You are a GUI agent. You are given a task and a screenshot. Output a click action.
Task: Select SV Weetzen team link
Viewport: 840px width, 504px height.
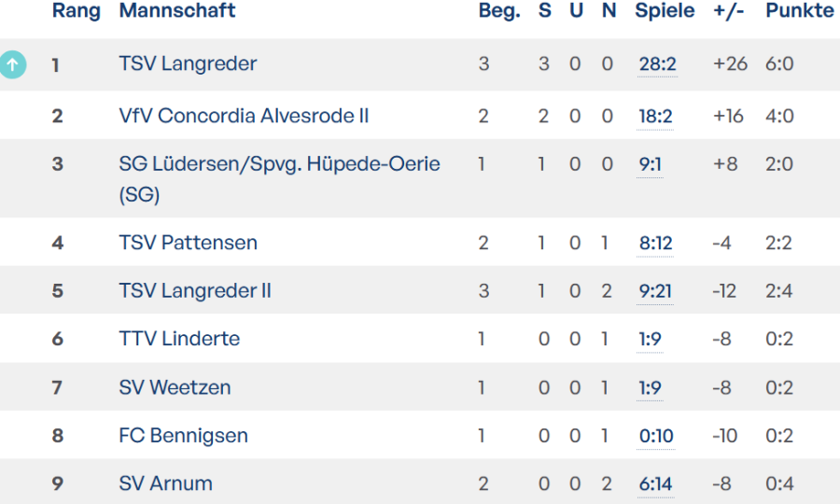tap(175, 388)
